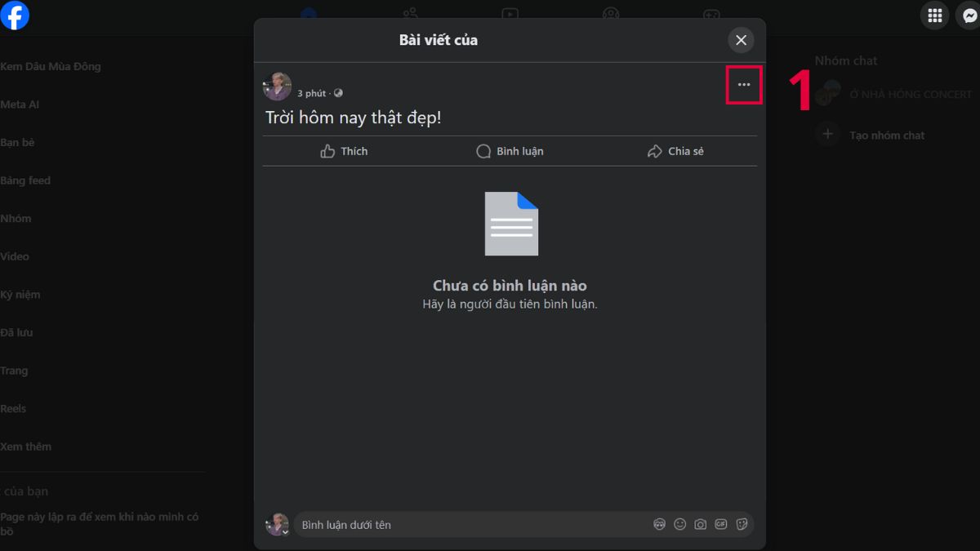Open Reels in sidebar
This screenshot has width=980, height=551.
click(x=13, y=408)
